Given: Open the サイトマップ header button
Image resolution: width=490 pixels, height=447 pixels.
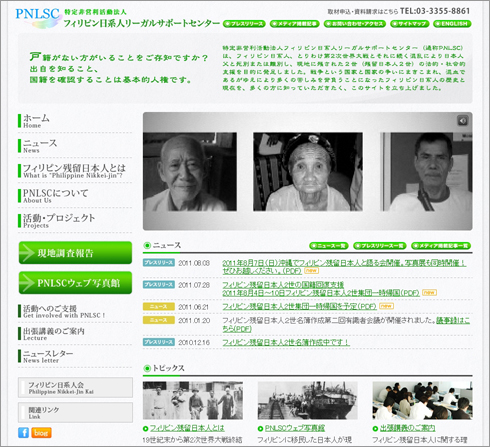Looking at the screenshot, I should (x=409, y=24).
